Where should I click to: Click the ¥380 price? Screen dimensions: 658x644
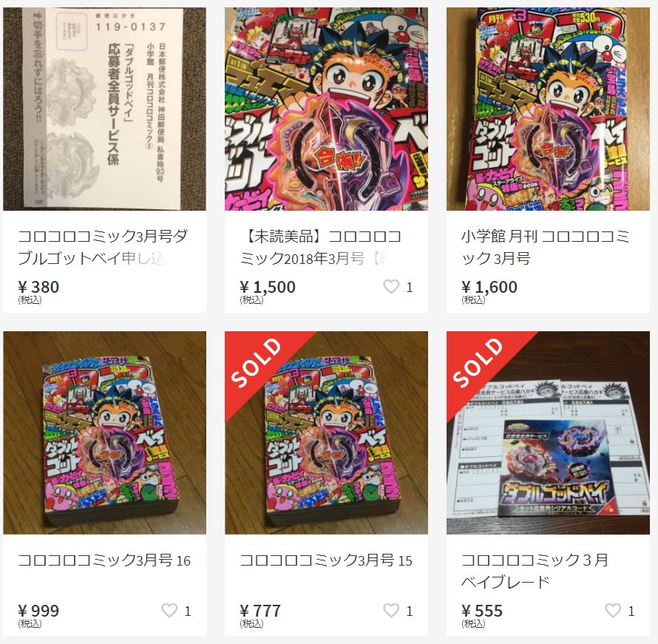[38, 287]
